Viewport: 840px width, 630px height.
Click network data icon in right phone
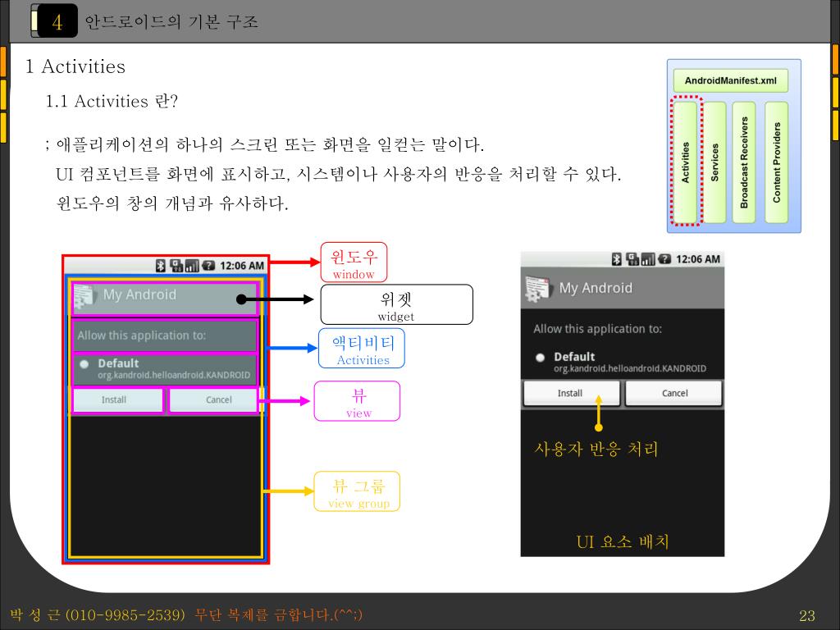[632, 258]
